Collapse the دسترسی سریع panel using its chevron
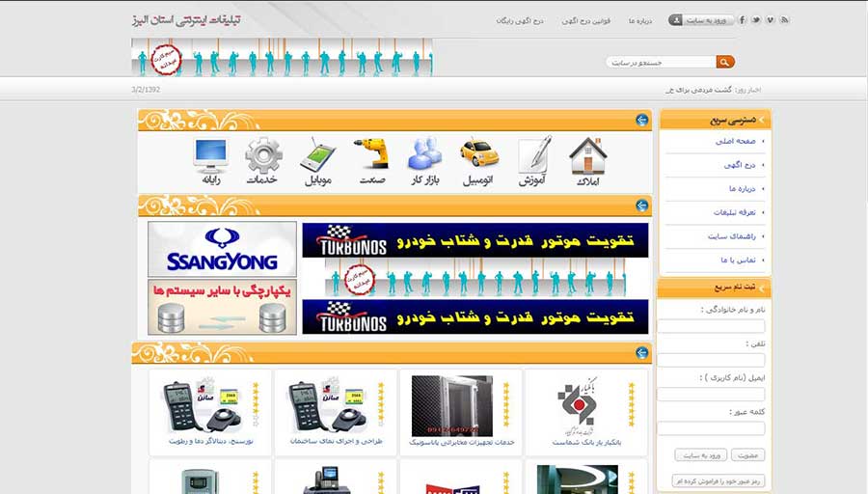 (762, 120)
